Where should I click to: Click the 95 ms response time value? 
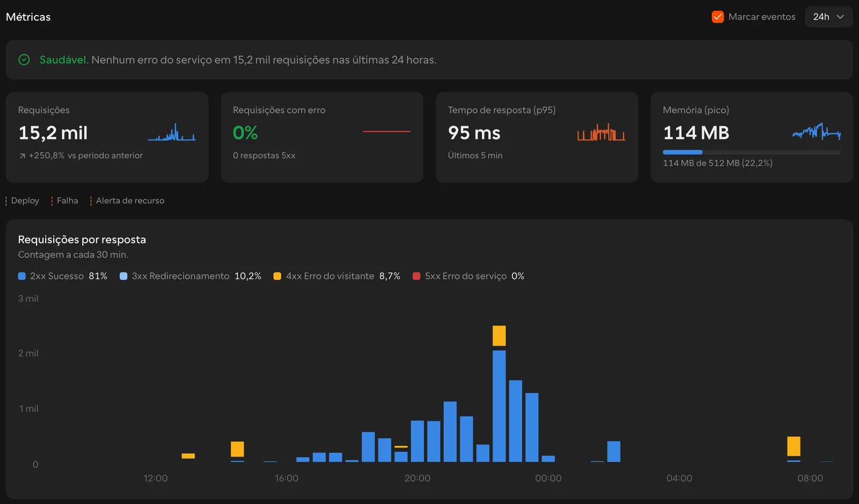[x=474, y=133]
